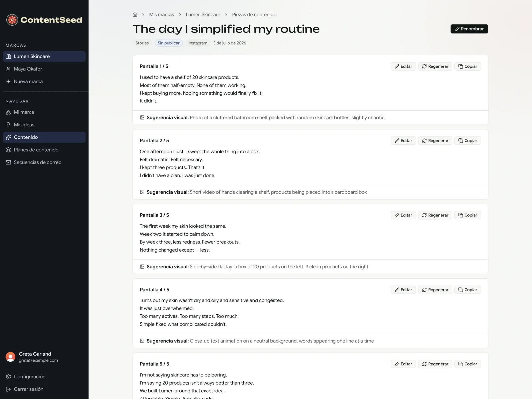
Task: Click image icon in Pantalla 2 visual suggestion
Action: (142, 192)
